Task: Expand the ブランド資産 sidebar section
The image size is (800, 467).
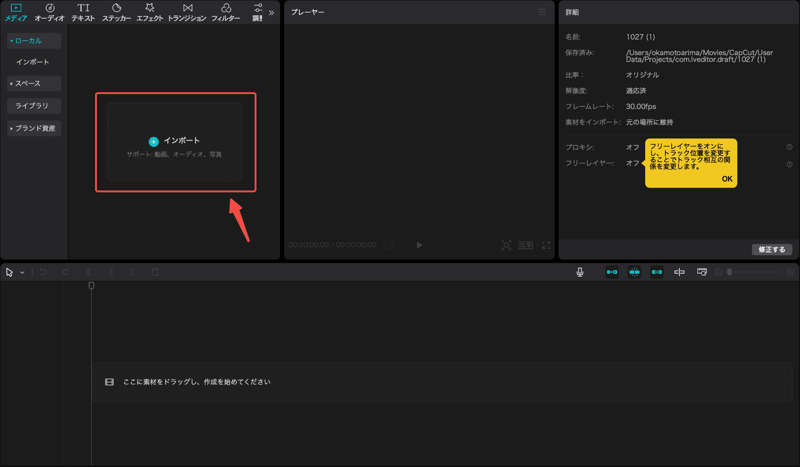Action: tap(34, 128)
